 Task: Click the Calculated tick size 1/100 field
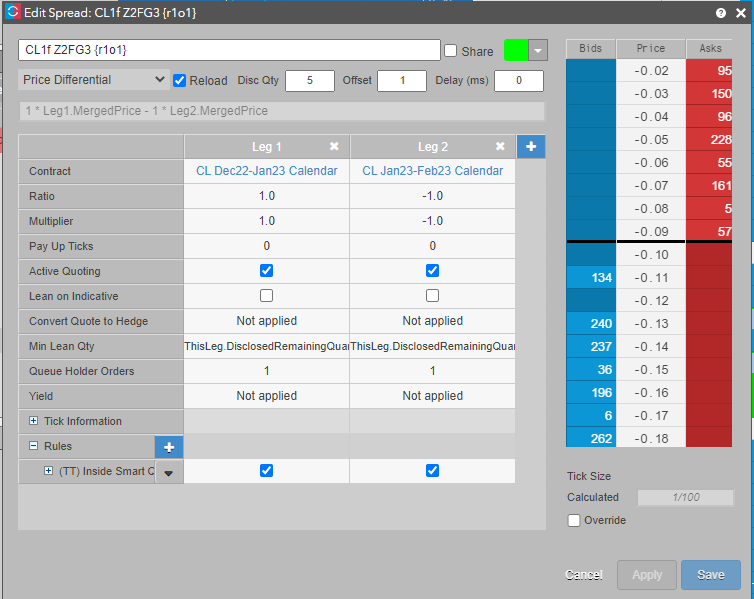pos(686,497)
